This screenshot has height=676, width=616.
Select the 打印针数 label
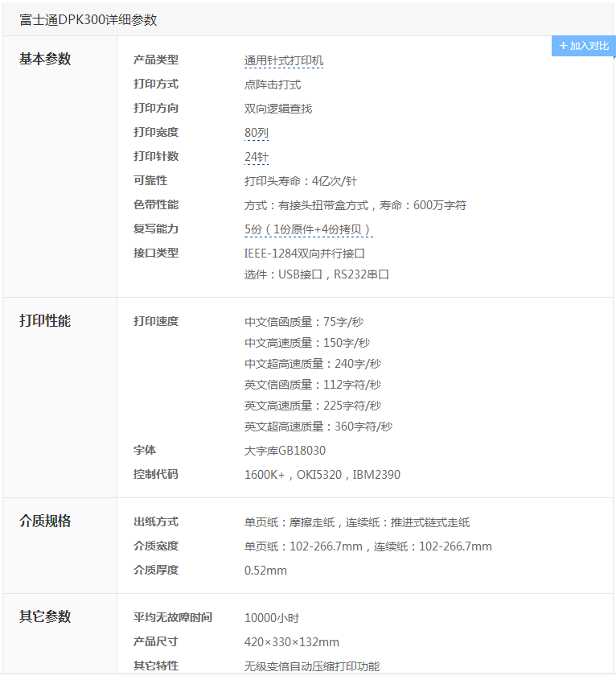155,156
